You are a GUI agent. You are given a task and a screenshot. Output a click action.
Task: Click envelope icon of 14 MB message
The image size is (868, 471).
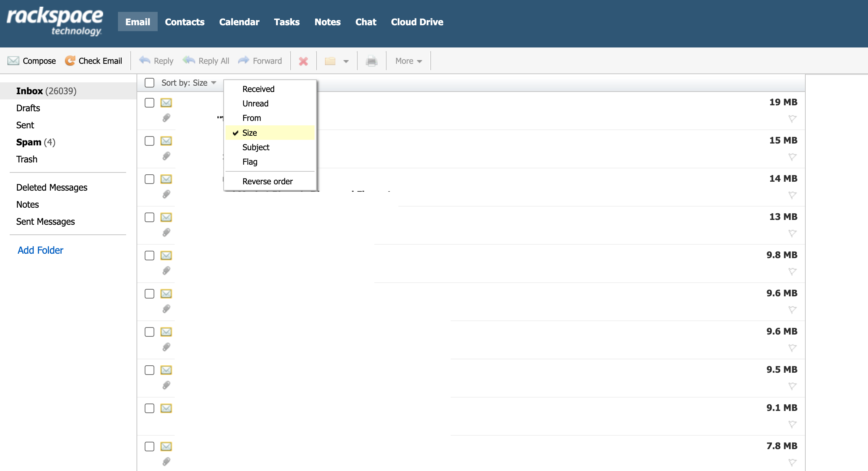166,179
